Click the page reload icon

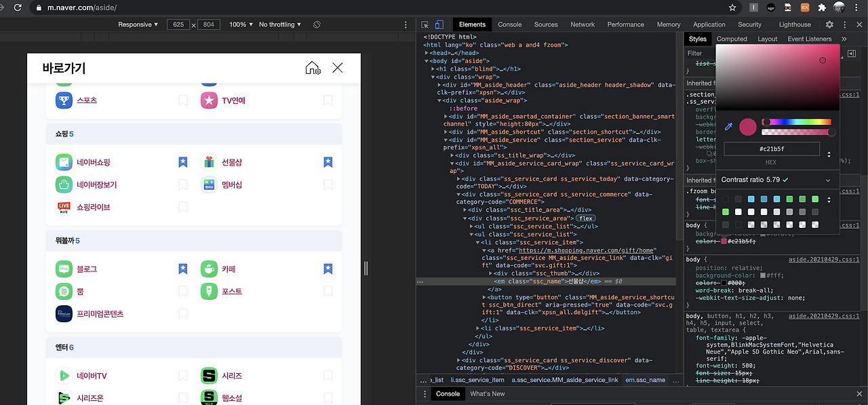[16, 7]
